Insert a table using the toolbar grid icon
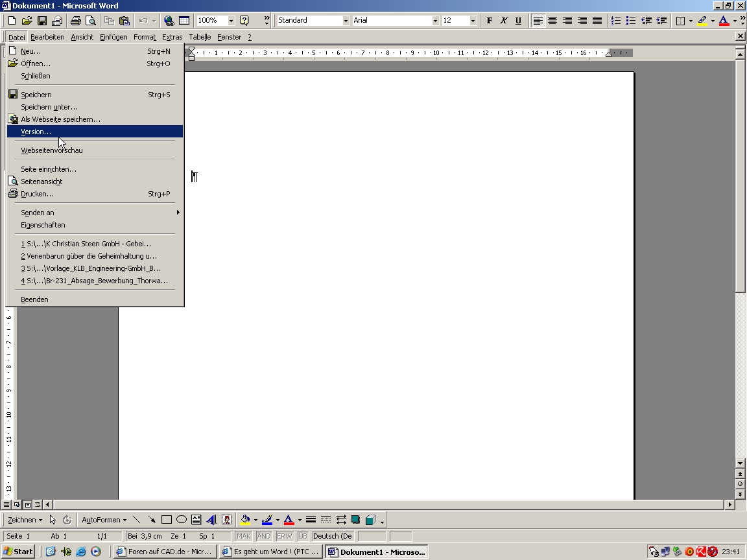This screenshot has width=747, height=560. 184,21
